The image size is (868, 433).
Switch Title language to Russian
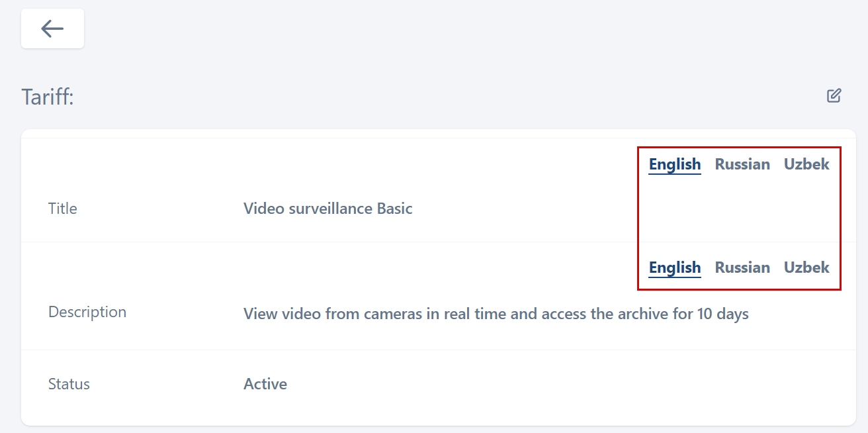point(742,164)
